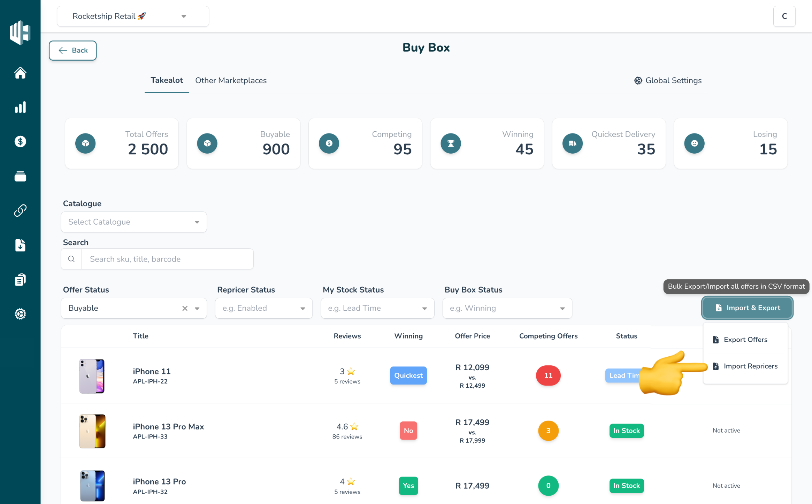Click the stacked inventory sidebar icon
This screenshot has width=812, height=504.
click(x=20, y=176)
